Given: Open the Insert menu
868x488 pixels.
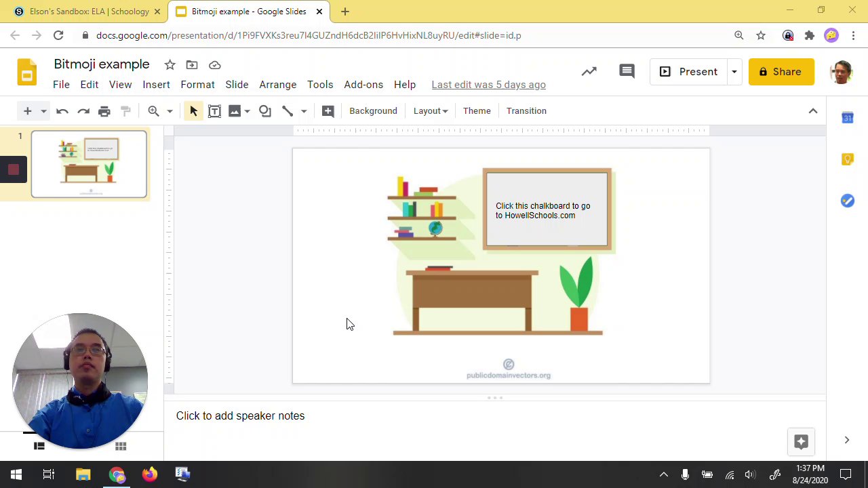Looking at the screenshot, I should point(156,85).
